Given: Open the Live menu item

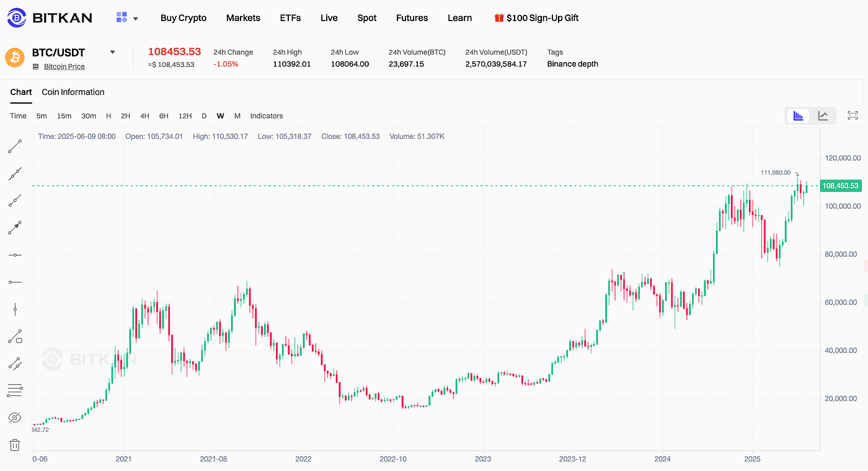Looking at the screenshot, I should (x=329, y=18).
